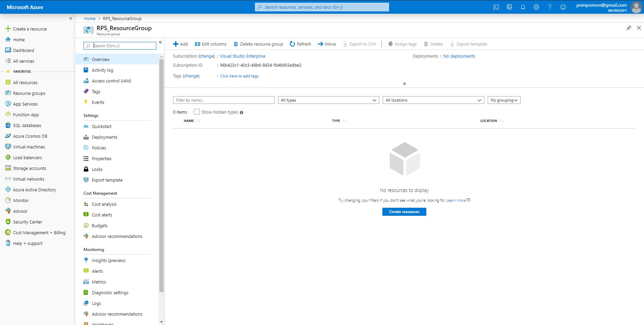The image size is (644, 325).
Task: Click the Create resources button
Action: [404, 212]
